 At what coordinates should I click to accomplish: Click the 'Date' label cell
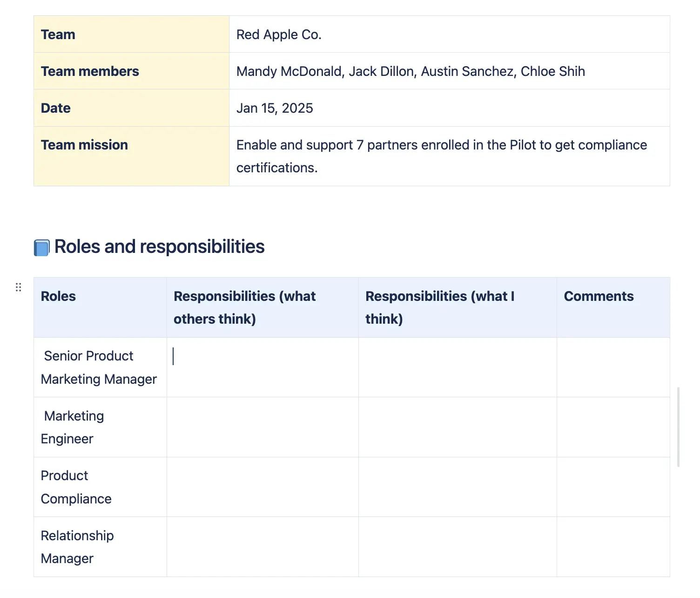point(131,108)
